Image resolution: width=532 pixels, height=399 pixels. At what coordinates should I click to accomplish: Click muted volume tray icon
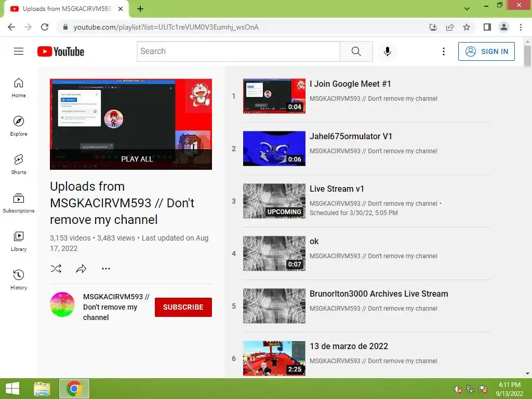[458, 389]
